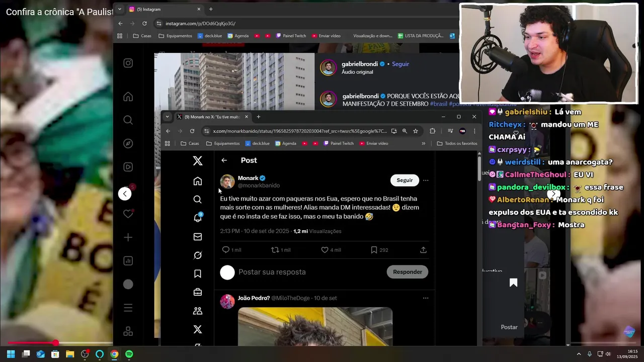The image size is (644, 362).
Task: Select the Monark no X browser tab
Action: [212, 117]
